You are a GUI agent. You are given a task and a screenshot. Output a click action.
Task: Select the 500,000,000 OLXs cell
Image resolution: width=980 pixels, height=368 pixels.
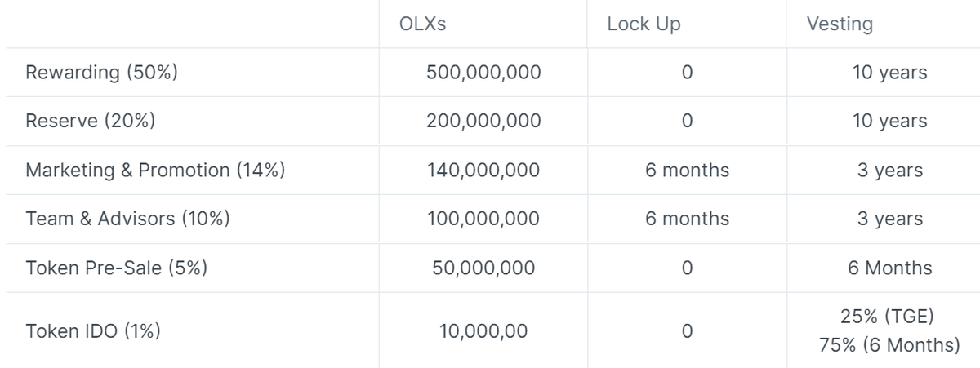click(x=483, y=73)
